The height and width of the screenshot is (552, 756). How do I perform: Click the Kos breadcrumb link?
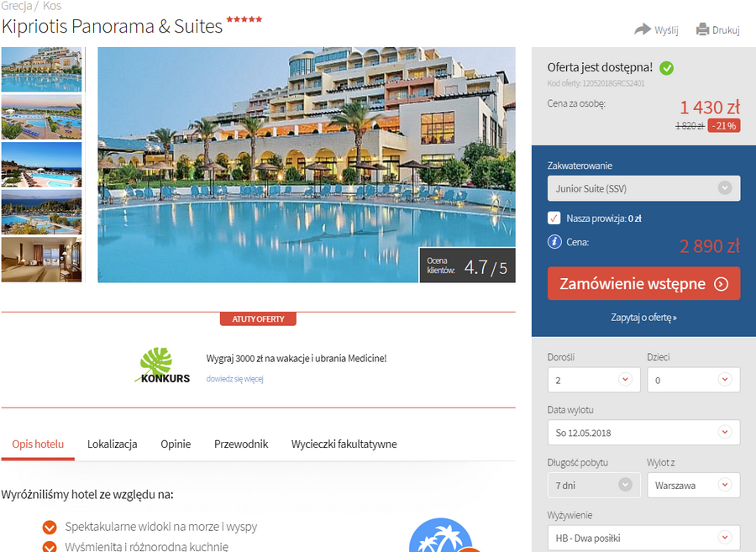pyautogui.click(x=52, y=6)
